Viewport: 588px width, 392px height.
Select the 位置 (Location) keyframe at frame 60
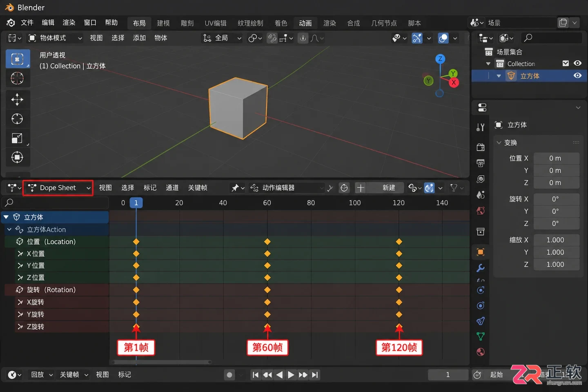[267, 242]
